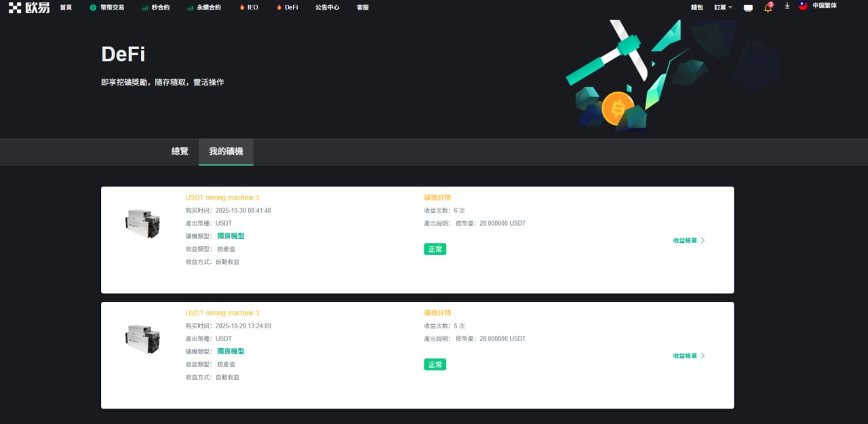Go to 公告中心 page
This screenshot has height=424, width=868.
pos(327,7)
